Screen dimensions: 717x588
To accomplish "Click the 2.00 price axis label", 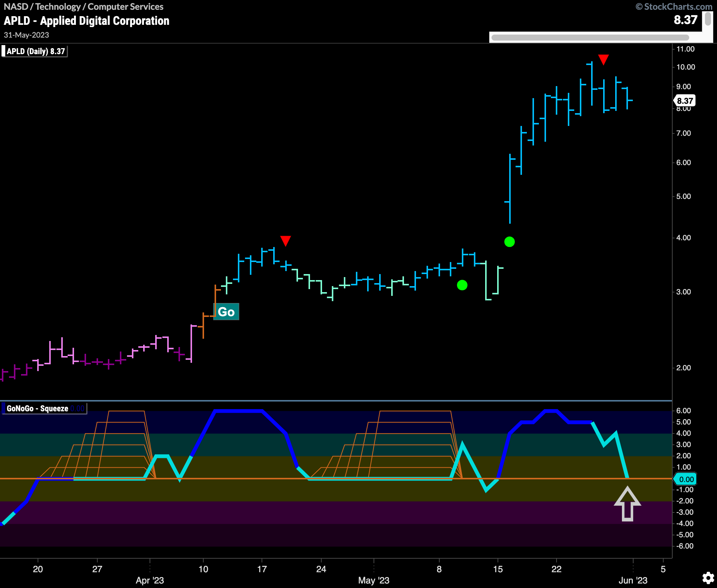I will coord(684,368).
